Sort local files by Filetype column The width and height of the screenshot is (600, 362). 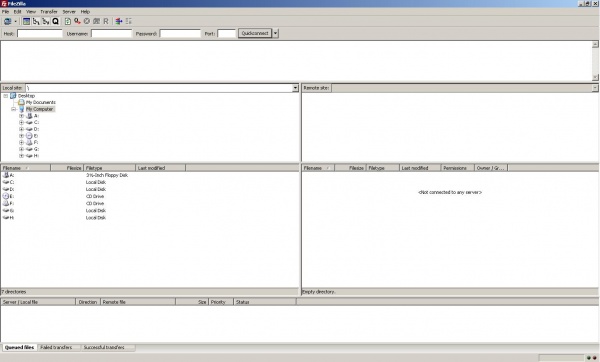[109, 168]
